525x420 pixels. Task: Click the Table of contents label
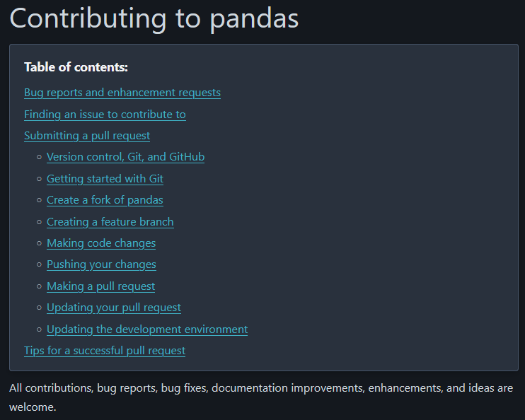pos(76,67)
